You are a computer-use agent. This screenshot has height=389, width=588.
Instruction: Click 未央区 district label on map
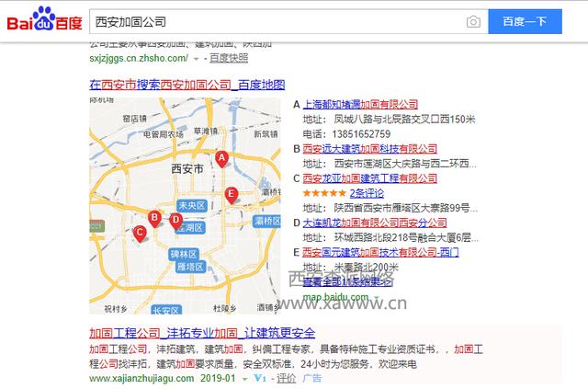192,205
